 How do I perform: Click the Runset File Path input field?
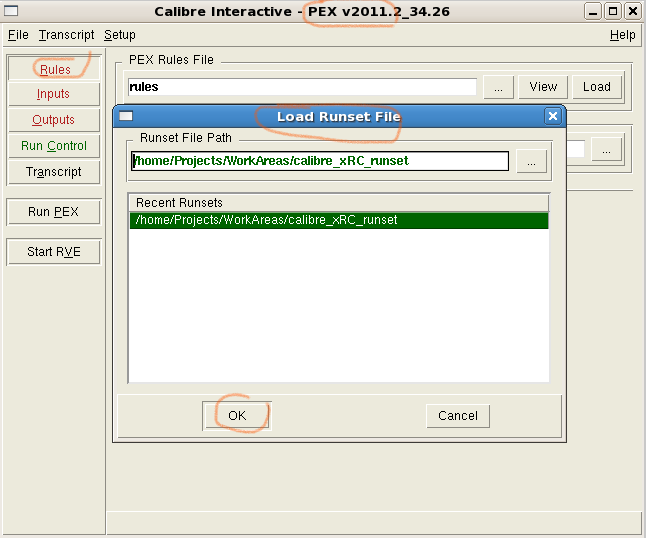coord(320,161)
